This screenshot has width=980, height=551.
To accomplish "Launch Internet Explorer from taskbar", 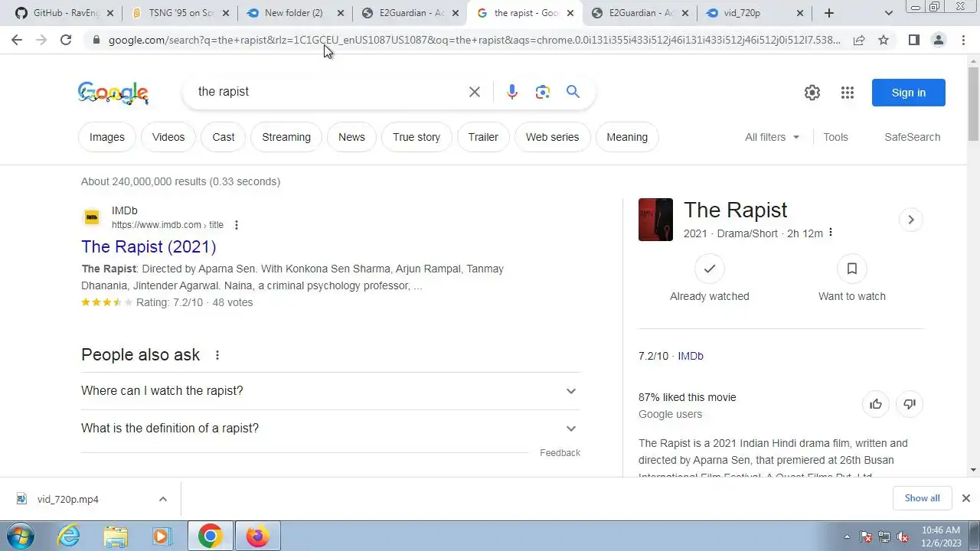I will point(69,536).
